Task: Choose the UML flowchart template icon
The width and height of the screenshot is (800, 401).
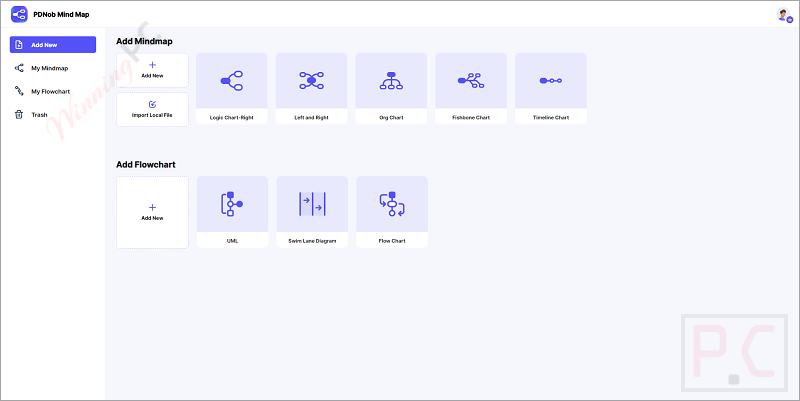Action: pos(232,204)
